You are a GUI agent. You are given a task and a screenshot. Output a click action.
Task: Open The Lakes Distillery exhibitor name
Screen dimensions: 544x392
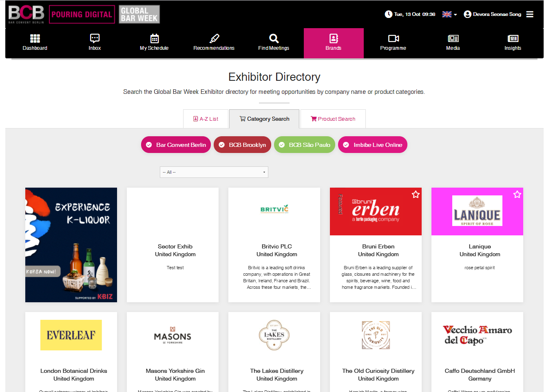click(277, 371)
